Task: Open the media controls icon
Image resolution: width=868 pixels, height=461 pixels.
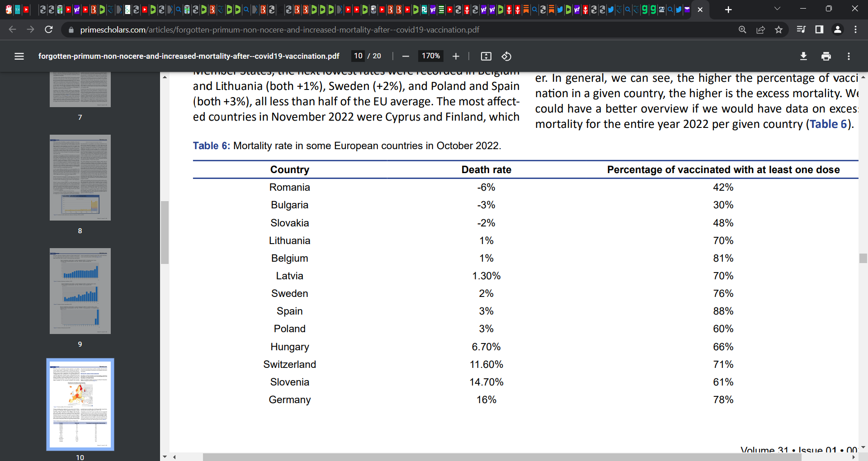Action: pos(801,29)
